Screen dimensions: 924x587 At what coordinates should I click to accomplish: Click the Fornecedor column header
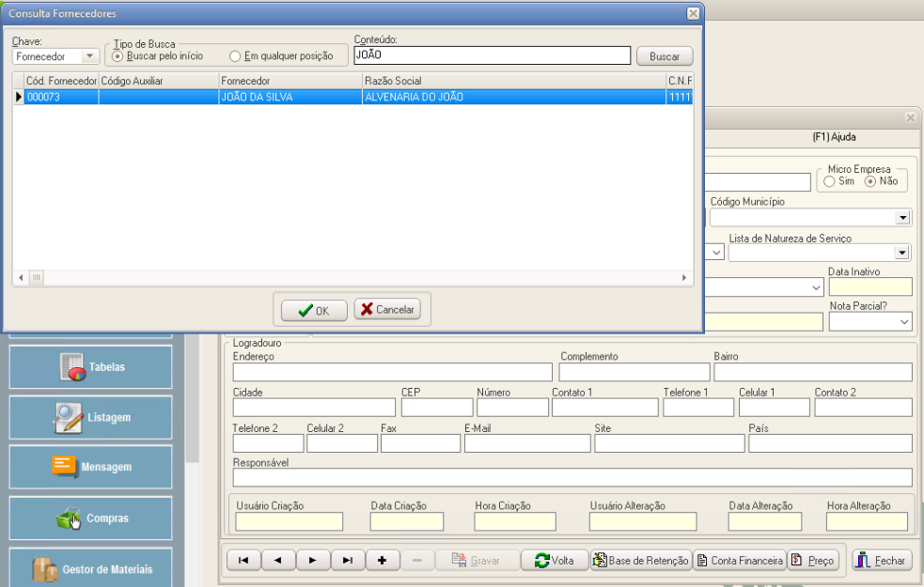click(290, 81)
